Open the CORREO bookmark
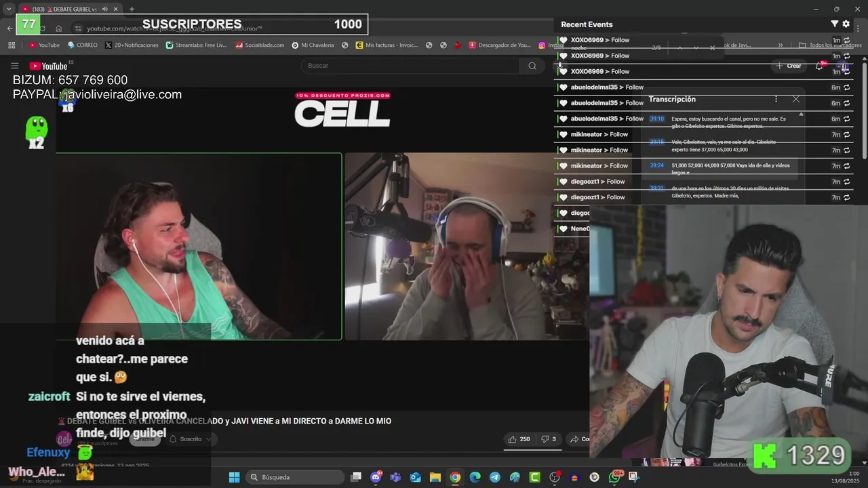868x488 pixels. tap(83, 45)
